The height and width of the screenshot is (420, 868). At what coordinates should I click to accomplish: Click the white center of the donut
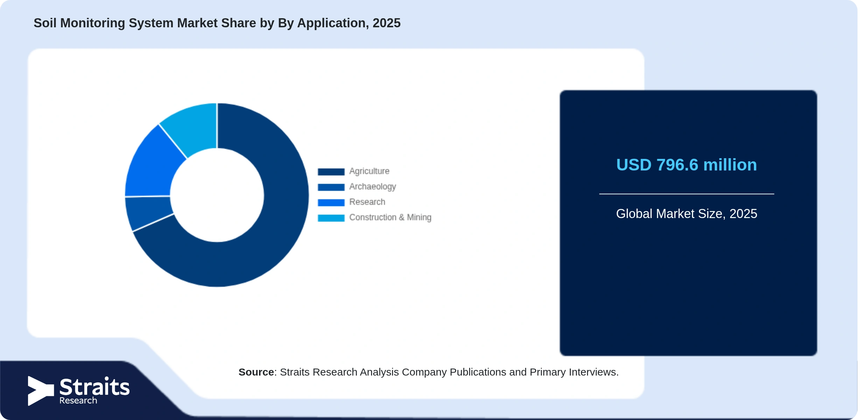coord(217,195)
